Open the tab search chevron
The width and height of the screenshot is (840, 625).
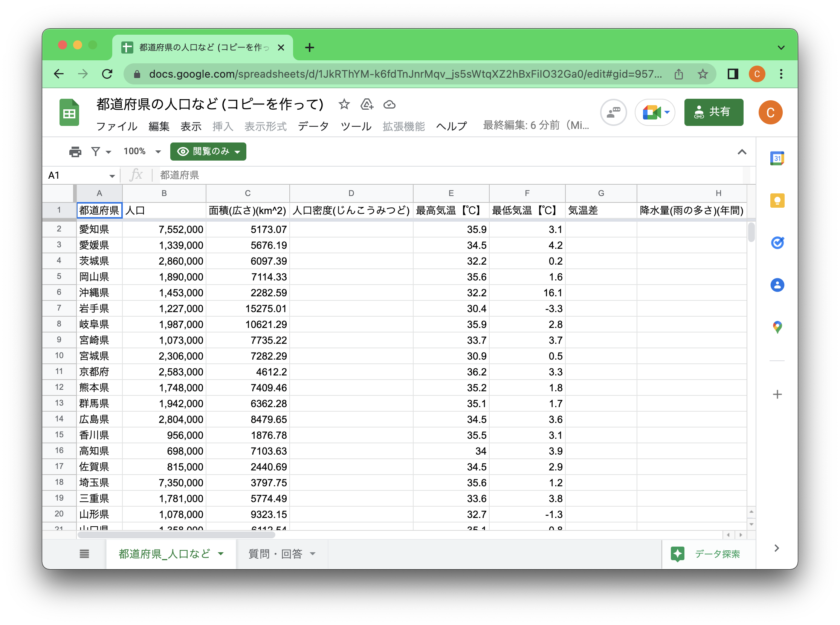(780, 47)
